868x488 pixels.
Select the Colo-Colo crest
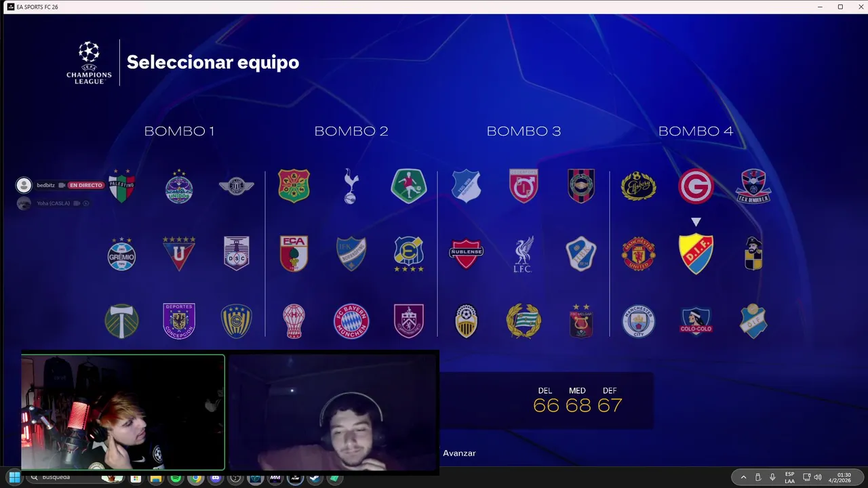[x=696, y=321]
